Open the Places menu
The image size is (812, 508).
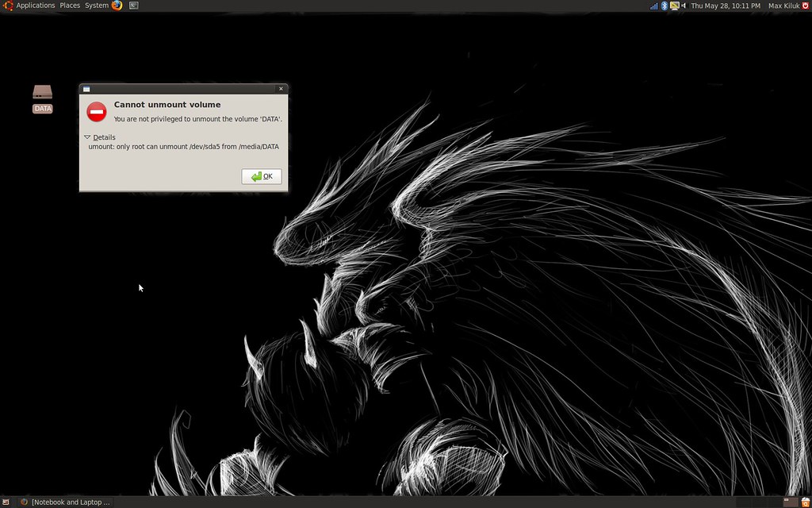(x=70, y=6)
